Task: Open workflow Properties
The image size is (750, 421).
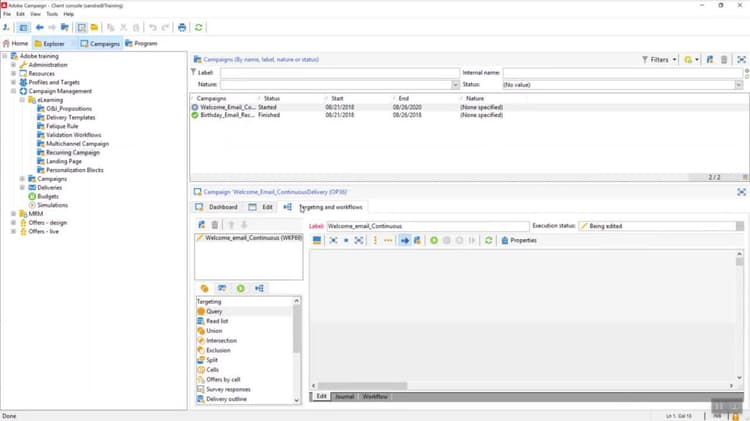Action: pyautogui.click(x=519, y=240)
